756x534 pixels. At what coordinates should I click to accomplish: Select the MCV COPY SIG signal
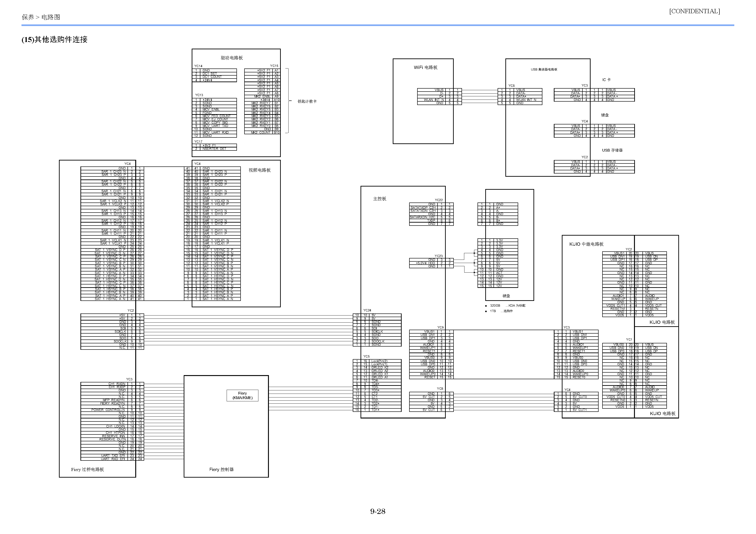tap(215, 123)
